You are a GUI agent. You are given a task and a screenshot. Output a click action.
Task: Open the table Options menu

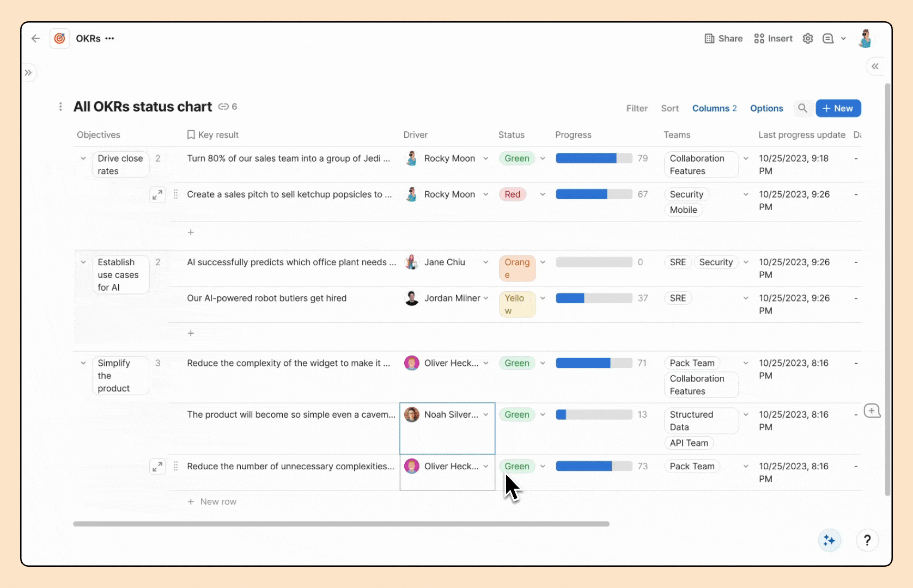point(766,108)
